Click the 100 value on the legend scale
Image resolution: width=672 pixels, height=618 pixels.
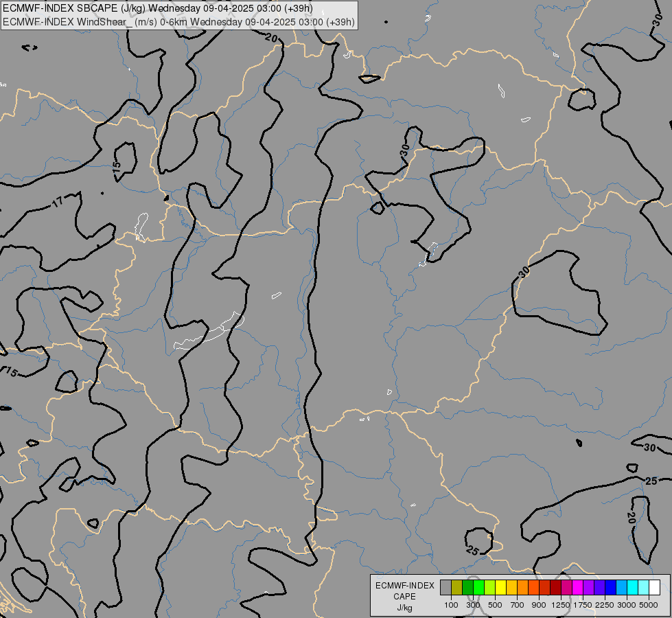tap(451, 605)
